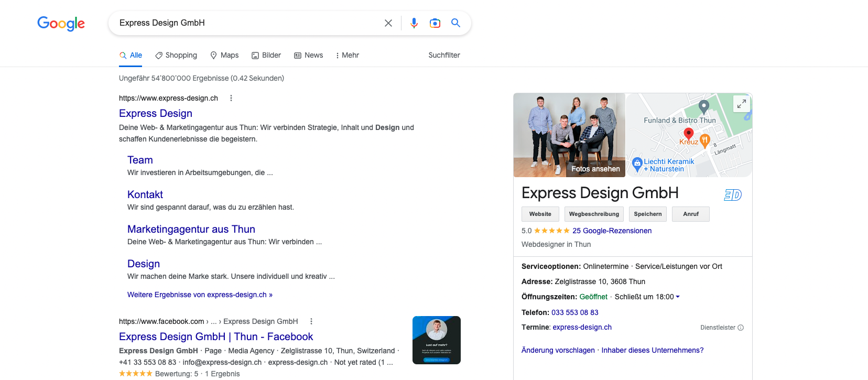Expand the opening hours dropdown arrow
Viewport: 868px width, 380px height.
678,297
